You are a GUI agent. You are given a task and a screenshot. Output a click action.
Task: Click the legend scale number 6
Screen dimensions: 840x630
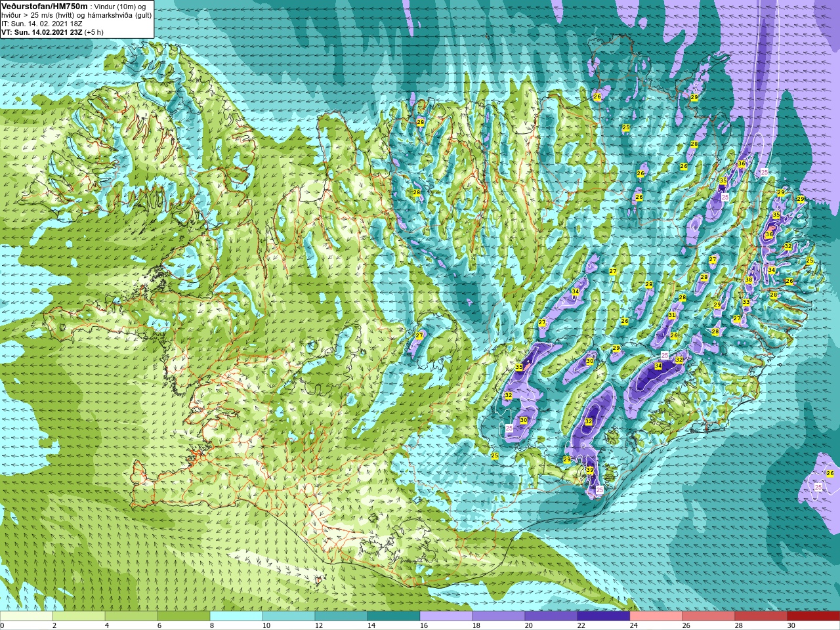click(159, 625)
